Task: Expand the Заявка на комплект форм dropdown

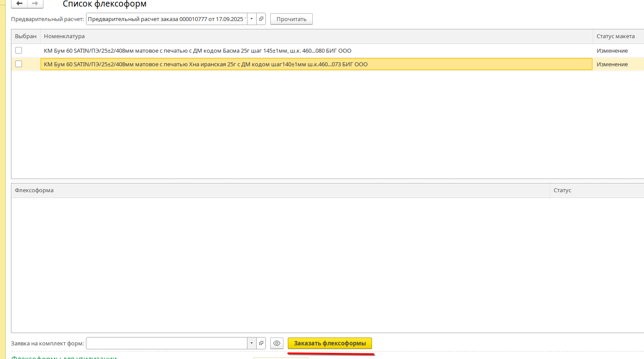Action: pyautogui.click(x=251, y=343)
